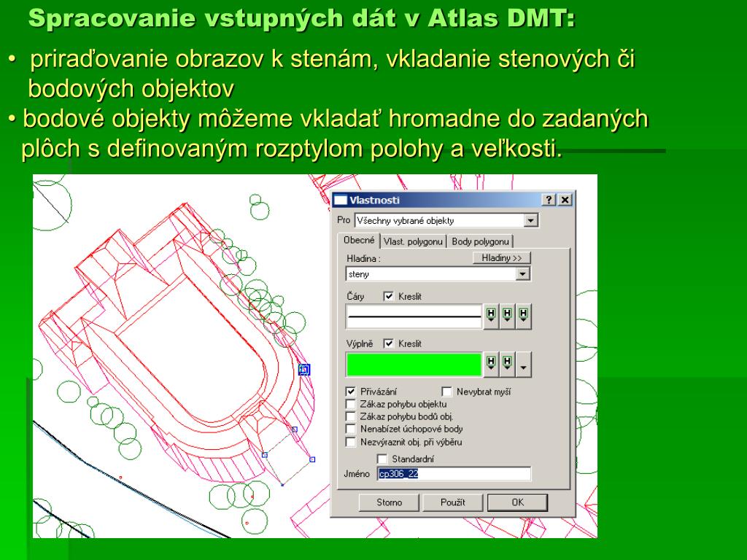The height and width of the screenshot is (560, 747).
Task: Expand the Hladina dropdown showing steny
Action: pyautogui.click(x=522, y=274)
